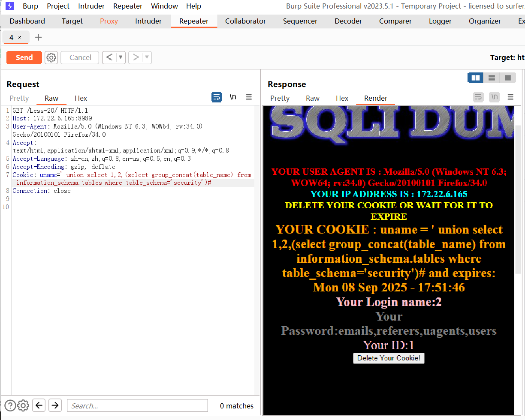
Task: Open Request panel hamburger menu
Action: 249,97
